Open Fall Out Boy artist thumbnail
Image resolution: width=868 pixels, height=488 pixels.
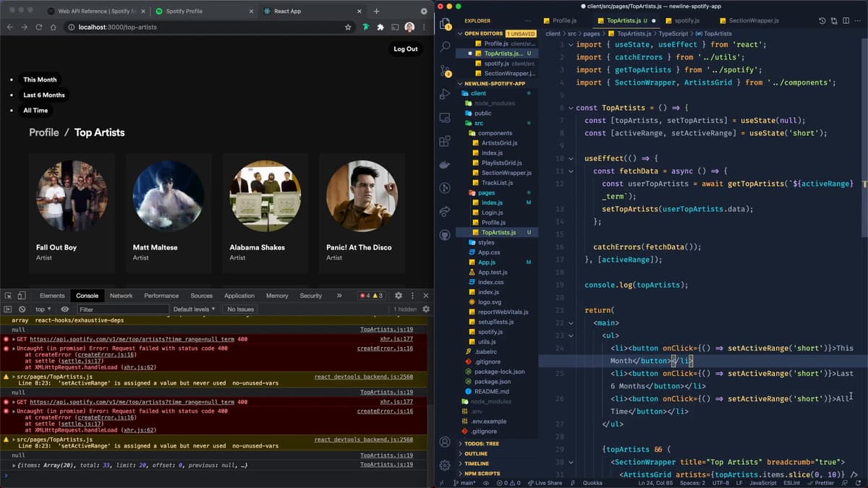tap(72, 196)
